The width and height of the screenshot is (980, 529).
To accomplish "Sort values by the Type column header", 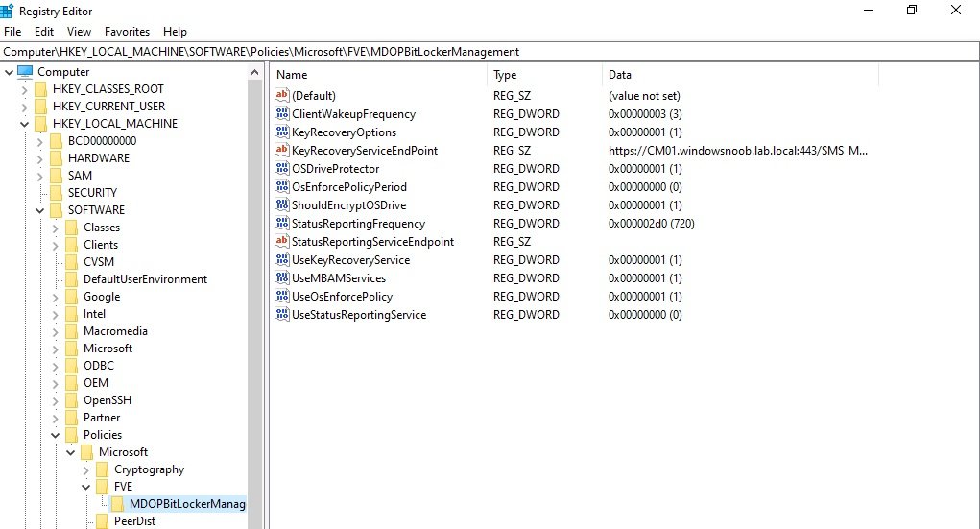I will pyautogui.click(x=544, y=75).
